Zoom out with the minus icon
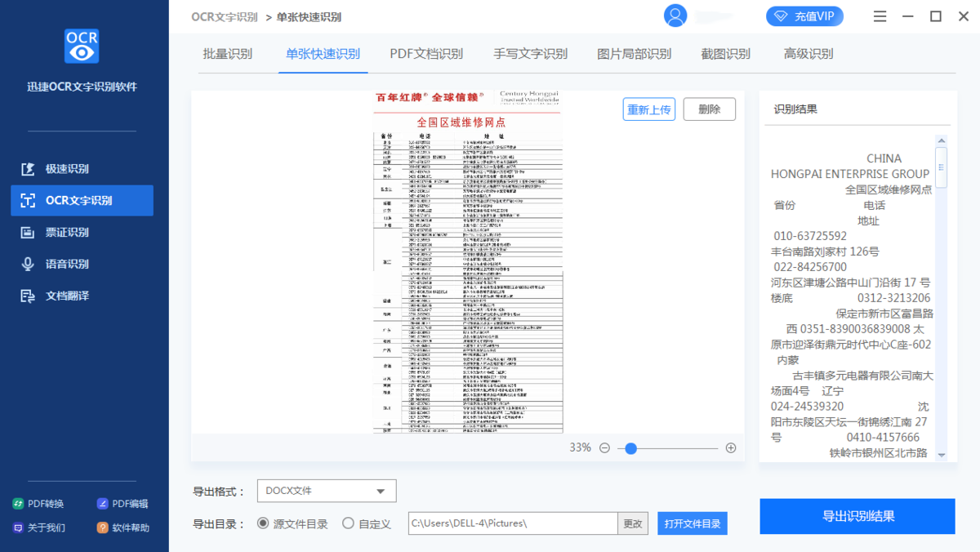 click(604, 447)
